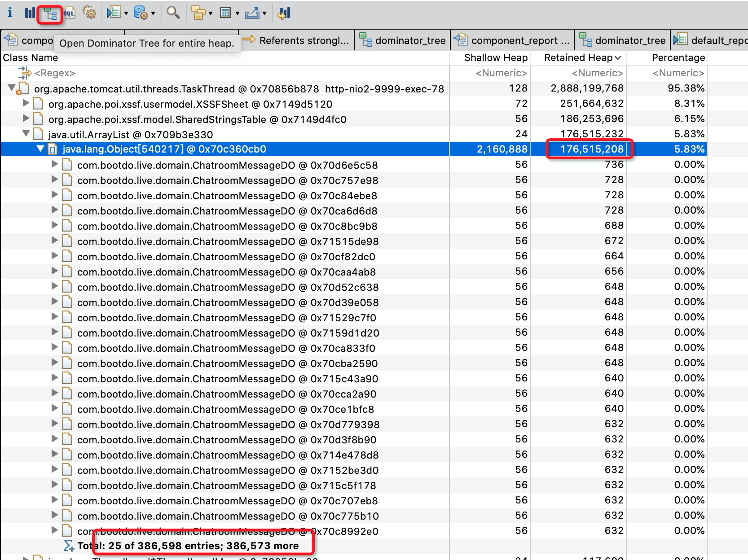
Task: Open the Export dropdown arrow
Action: (x=264, y=13)
